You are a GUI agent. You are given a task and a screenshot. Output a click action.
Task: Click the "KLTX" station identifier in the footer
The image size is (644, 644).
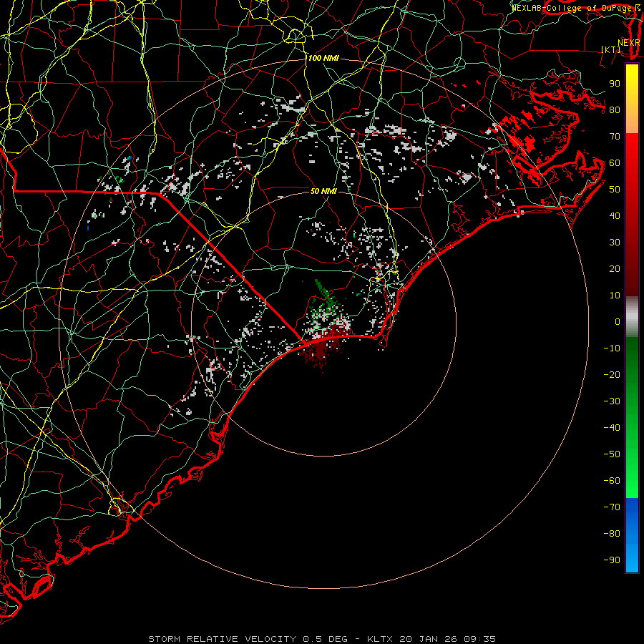click(380, 639)
